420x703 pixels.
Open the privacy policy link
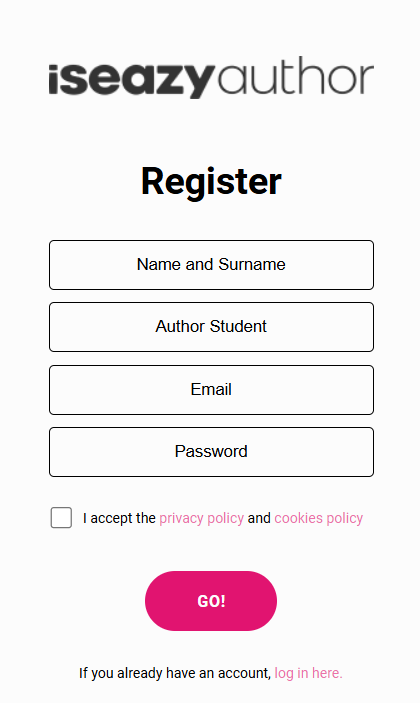point(202,518)
